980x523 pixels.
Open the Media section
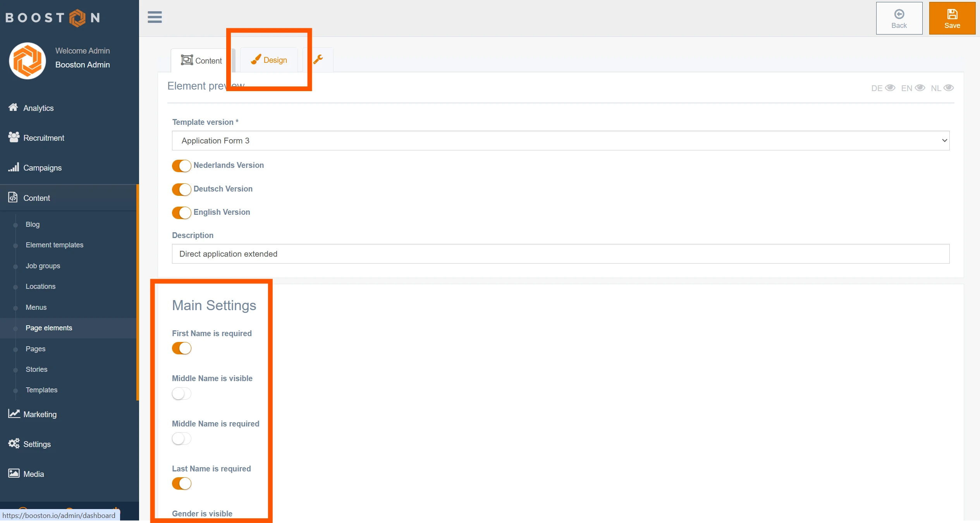[33, 474]
